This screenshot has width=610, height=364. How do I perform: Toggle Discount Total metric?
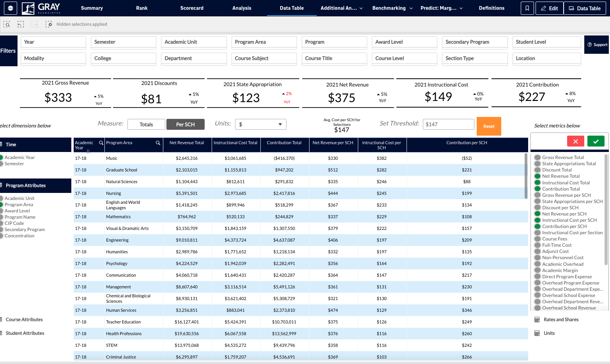pos(537,170)
